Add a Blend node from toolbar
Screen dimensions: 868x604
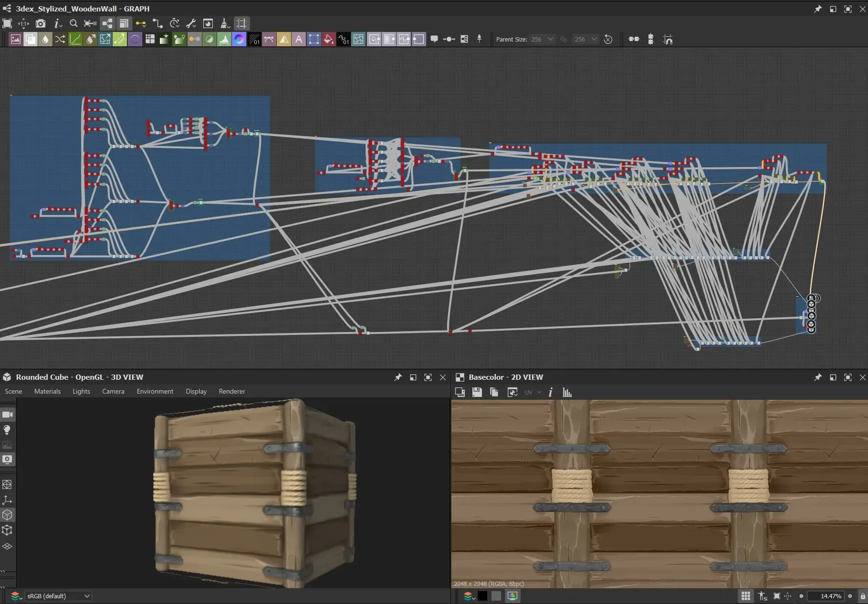30,39
